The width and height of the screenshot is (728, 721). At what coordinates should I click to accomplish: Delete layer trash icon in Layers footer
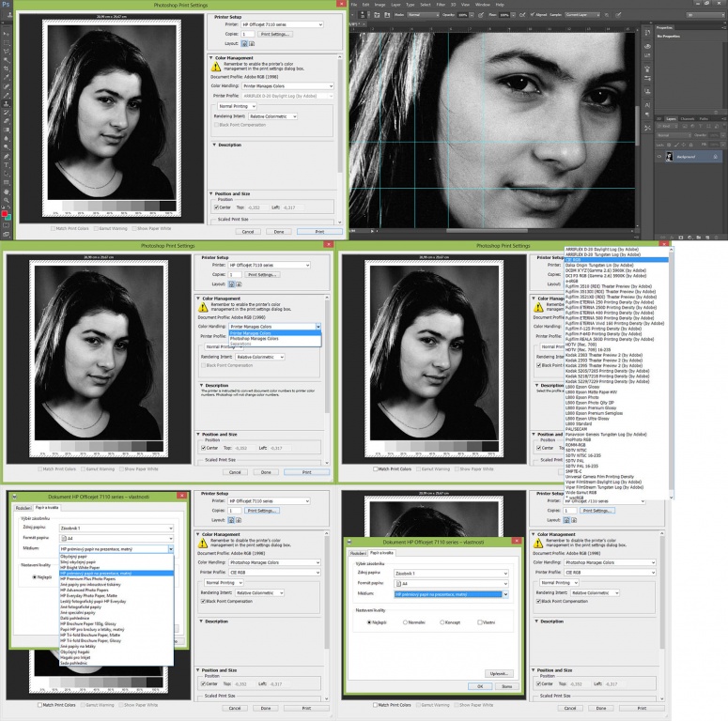point(716,238)
